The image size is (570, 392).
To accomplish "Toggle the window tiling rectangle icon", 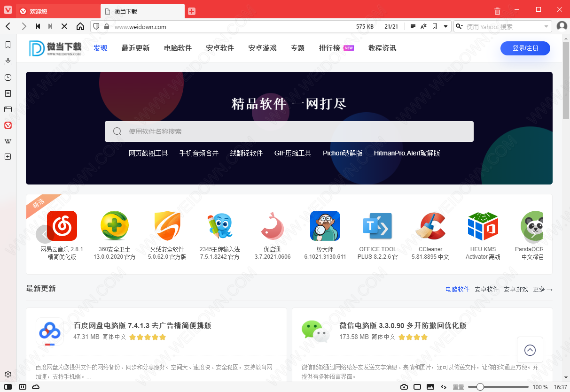I will tap(417, 387).
